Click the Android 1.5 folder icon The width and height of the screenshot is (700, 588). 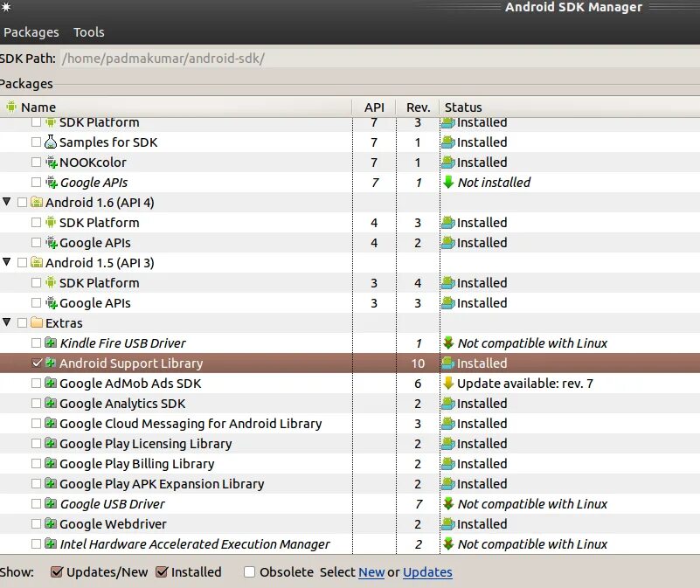[x=37, y=262]
